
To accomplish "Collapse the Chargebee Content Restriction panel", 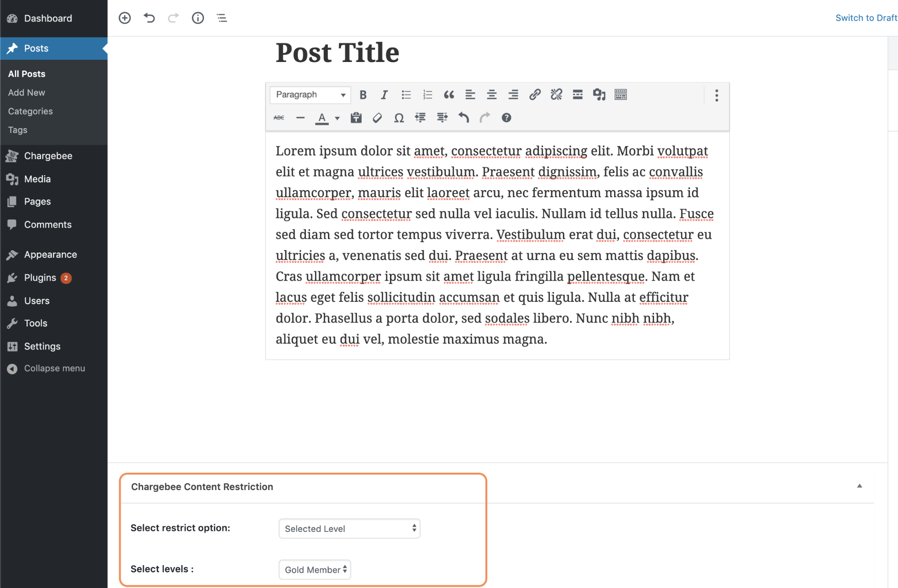I will coord(859,486).
